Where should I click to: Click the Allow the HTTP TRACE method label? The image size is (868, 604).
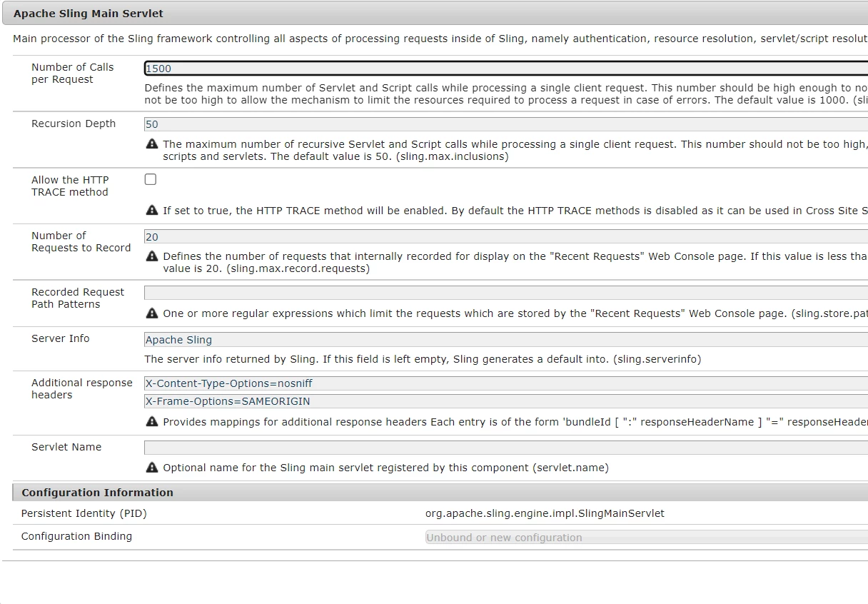pyautogui.click(x=70, y=186)
